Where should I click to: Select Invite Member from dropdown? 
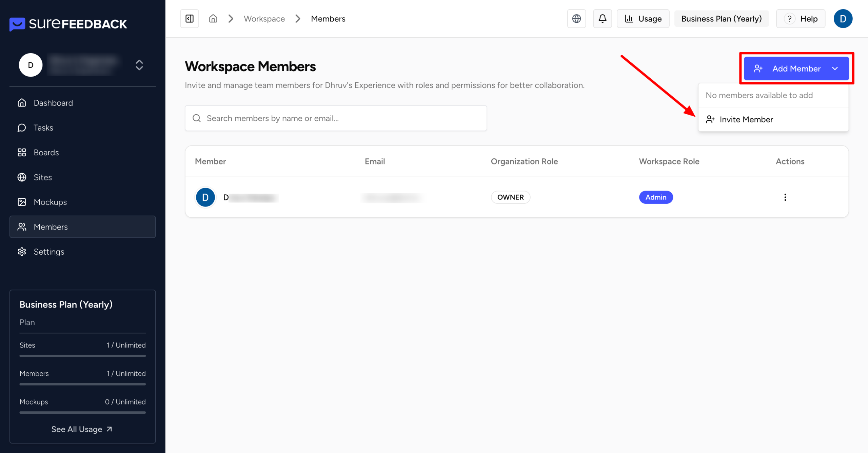click(746, 119)
